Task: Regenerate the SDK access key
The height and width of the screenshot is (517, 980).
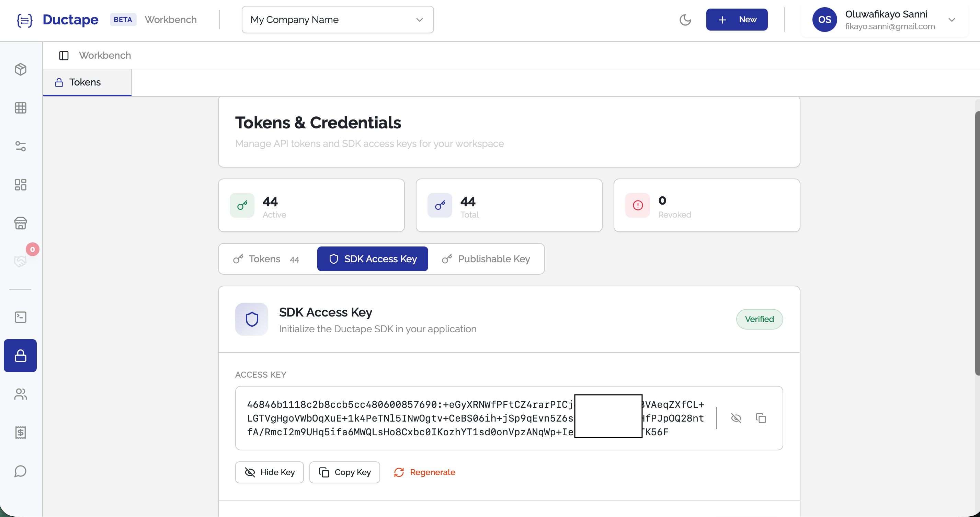Action: (424, 472)
